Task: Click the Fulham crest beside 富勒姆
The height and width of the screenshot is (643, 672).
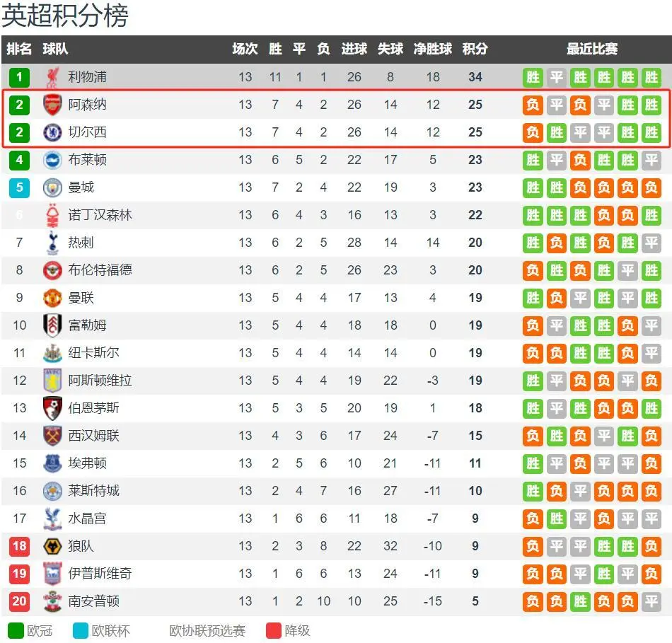Action: pos(52,325)
